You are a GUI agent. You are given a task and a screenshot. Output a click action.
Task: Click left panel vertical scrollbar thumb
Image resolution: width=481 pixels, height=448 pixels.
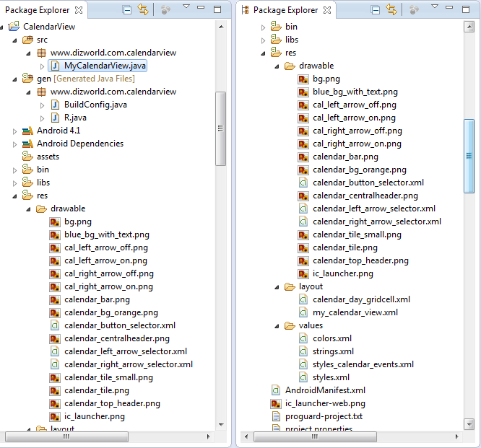click(220, 128)
